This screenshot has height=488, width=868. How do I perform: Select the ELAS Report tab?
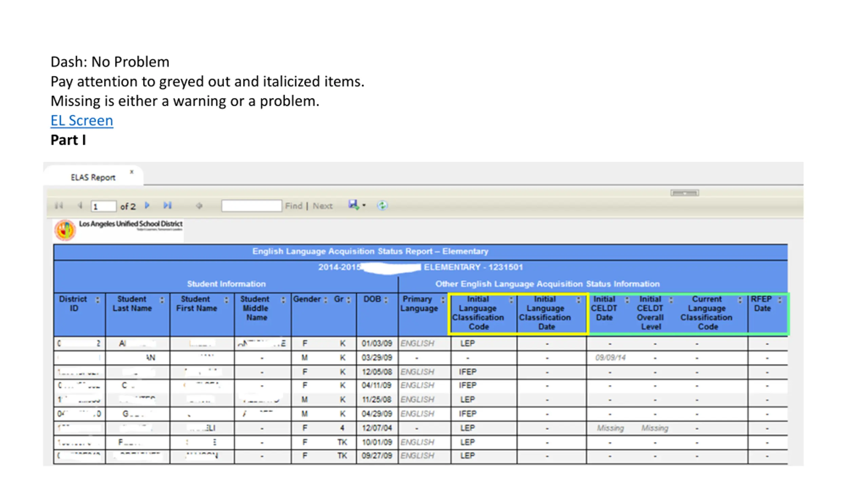(93, 177)
